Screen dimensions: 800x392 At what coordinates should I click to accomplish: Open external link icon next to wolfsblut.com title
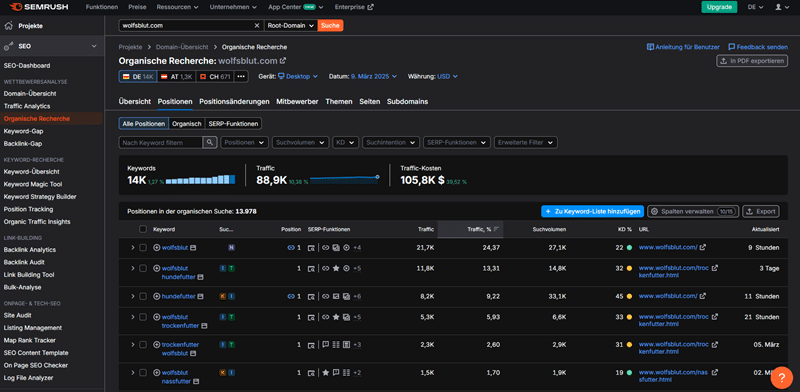click(283, 61)
